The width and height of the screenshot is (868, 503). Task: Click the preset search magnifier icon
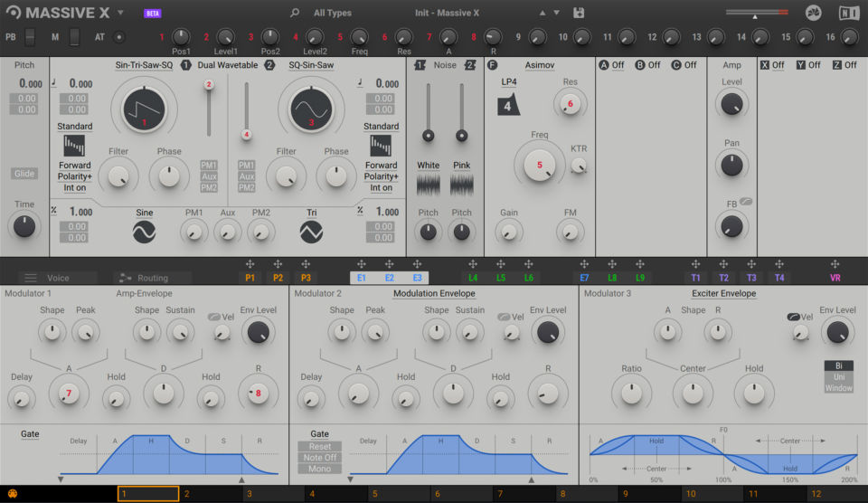[294, 13]
